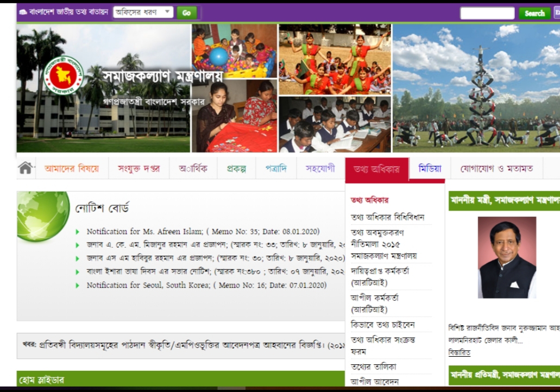Image resolution: width=560 pixels, height=392 pixels.
Task: Click the national portal icon in purple bar
Action: (x=23, y=12)
